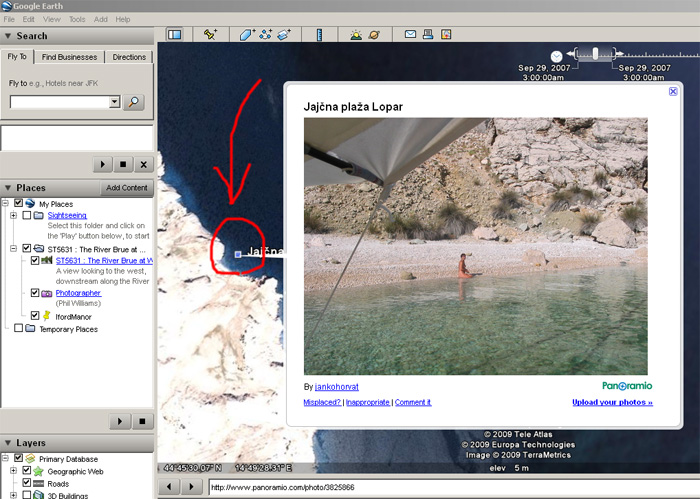Check Temporary Places checkbox
This screenshot has width=700, height=499.
[18, 328]
